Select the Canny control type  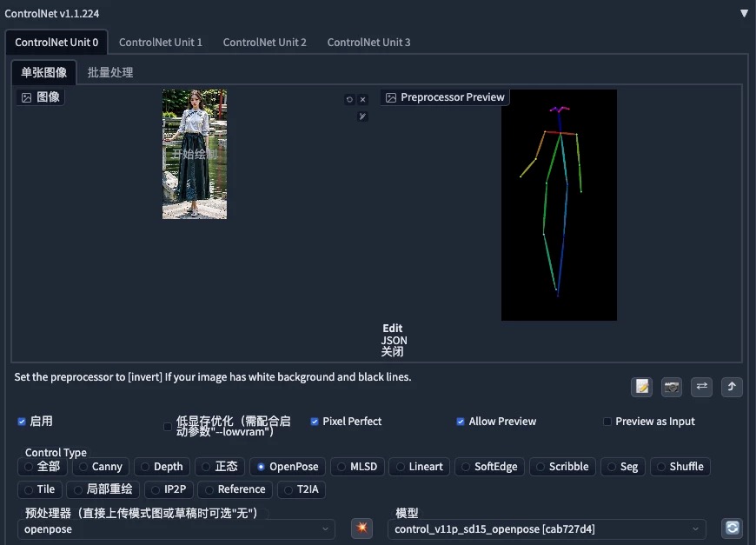[x=102, y=467]
